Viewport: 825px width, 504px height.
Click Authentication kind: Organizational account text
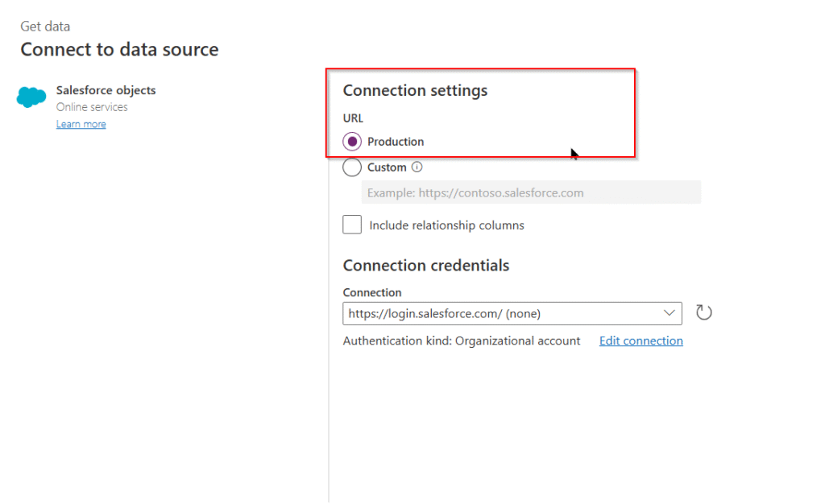pyautogui.click(x=462, y=341)
